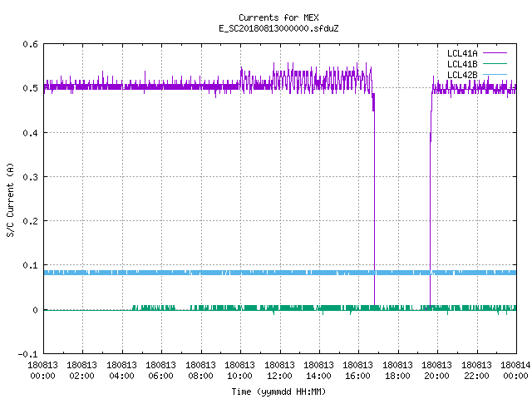Click the LCL41B legend label
Image resolution: width=532 pixels, height=399 pixels.
[462, 64]
